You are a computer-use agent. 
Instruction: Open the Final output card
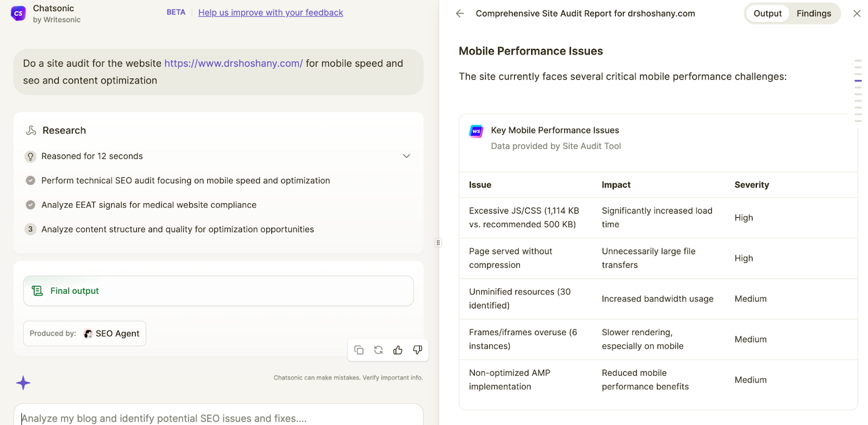[x=218, y=291]
